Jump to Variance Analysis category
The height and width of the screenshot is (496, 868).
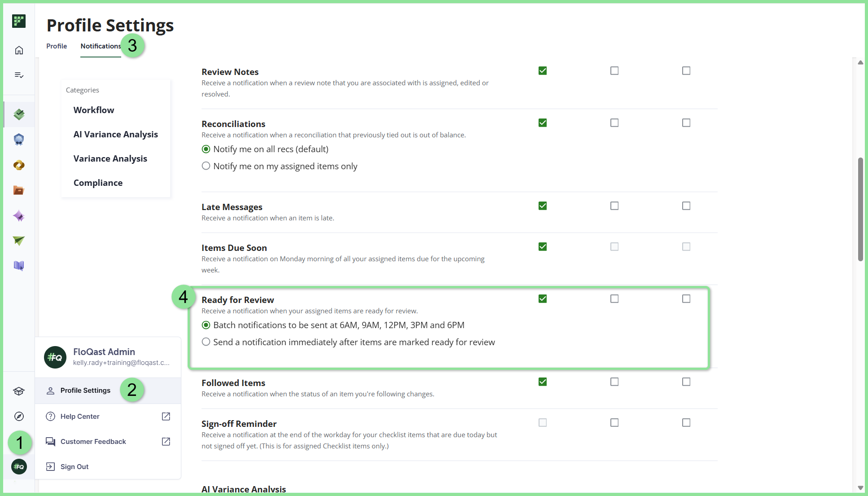point(110,158)
